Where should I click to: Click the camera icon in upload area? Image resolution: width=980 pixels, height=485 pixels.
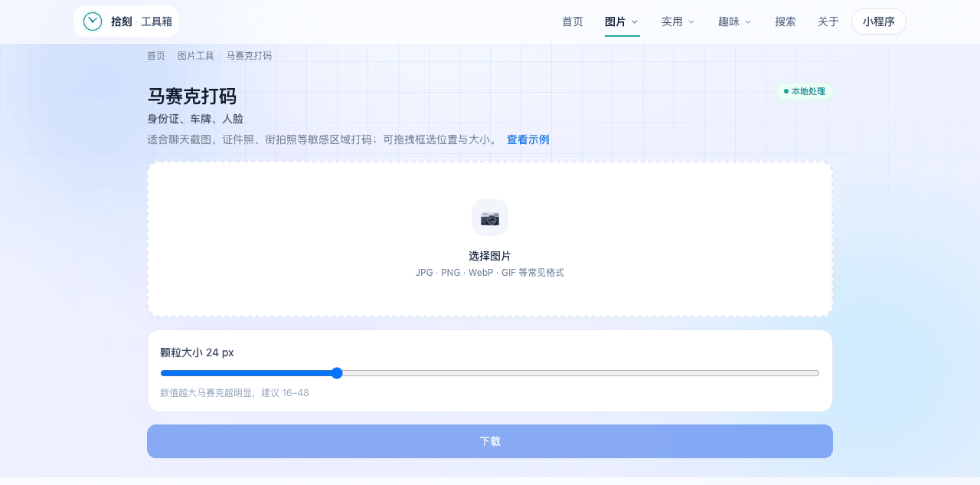[x=490, y=218]
